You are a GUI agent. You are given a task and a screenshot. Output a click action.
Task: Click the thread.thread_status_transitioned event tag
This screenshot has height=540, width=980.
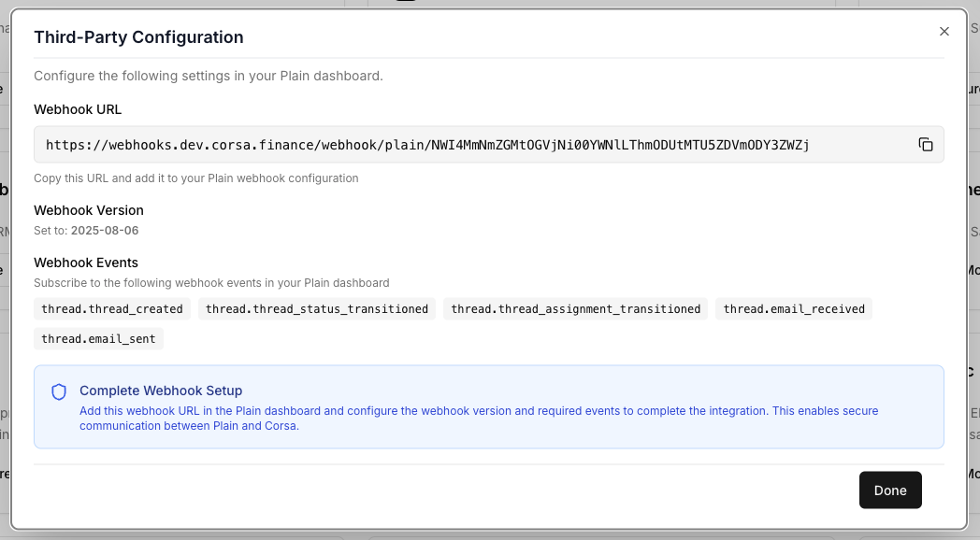[x=317, y=309]
